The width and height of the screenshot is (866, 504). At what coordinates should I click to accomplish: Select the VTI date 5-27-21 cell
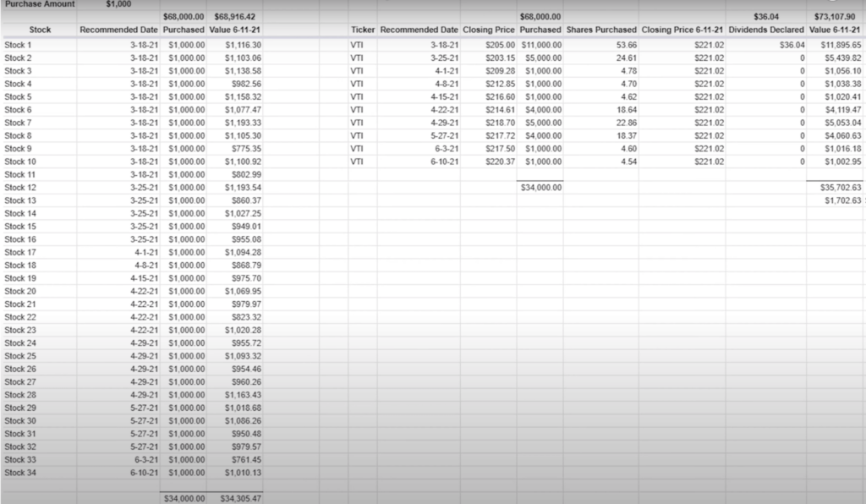[x=444, y=136]
